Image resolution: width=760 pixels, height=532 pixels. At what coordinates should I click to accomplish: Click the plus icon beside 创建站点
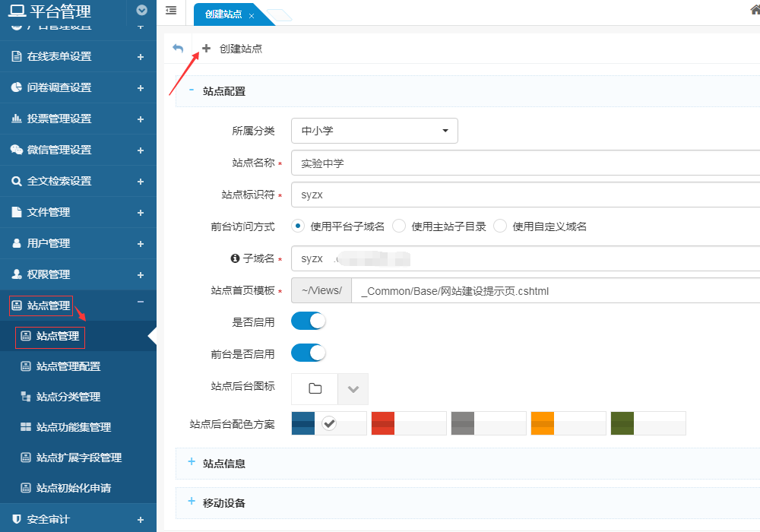coord(206,48)
